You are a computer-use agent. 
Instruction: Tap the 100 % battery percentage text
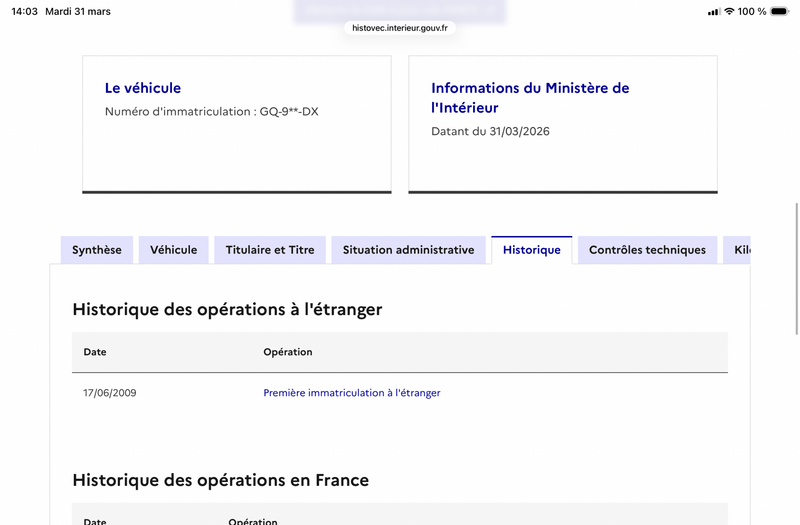pyautogui.click(x=752, y=11)
